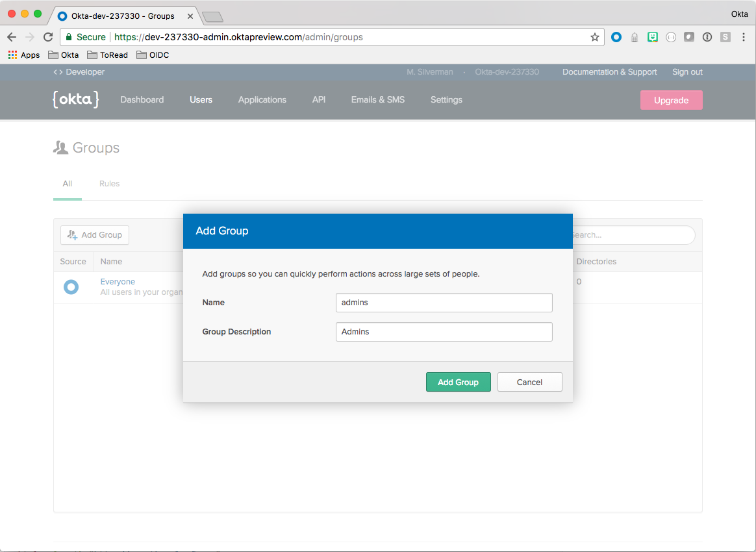Viewport: 756px width, 552px height.
Task: Open the ToRead bookmarks folder
Action: tap(107, 55)
